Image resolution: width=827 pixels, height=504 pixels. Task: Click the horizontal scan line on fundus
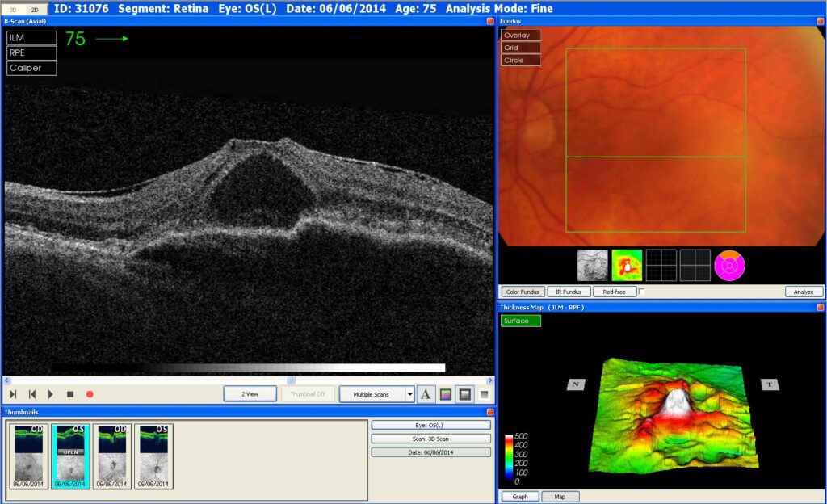click(656, 157)
